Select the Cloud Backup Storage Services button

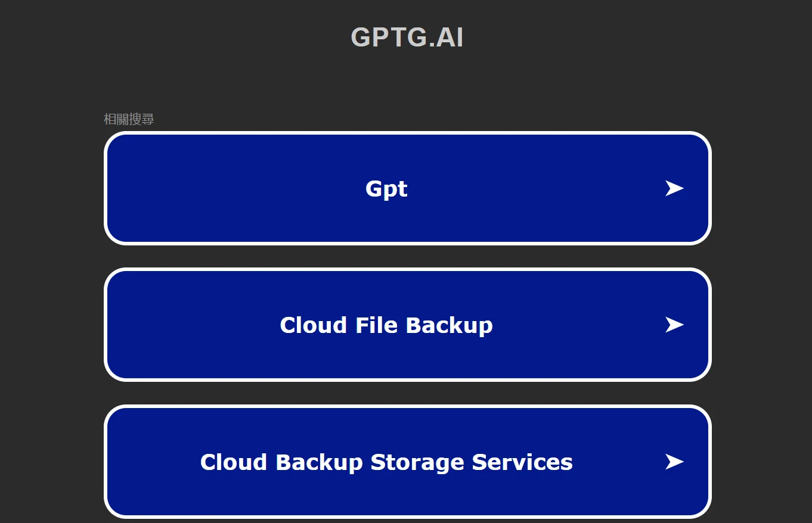386,462
